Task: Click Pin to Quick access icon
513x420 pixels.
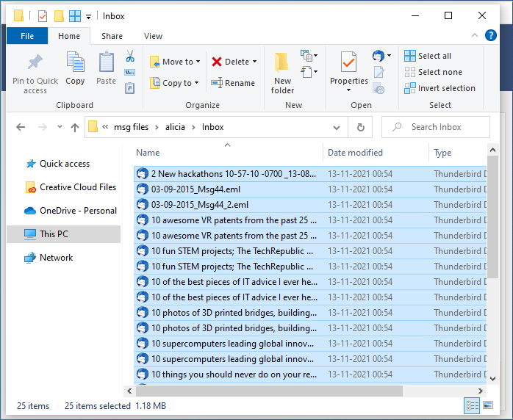Action: tap(35, 63)
